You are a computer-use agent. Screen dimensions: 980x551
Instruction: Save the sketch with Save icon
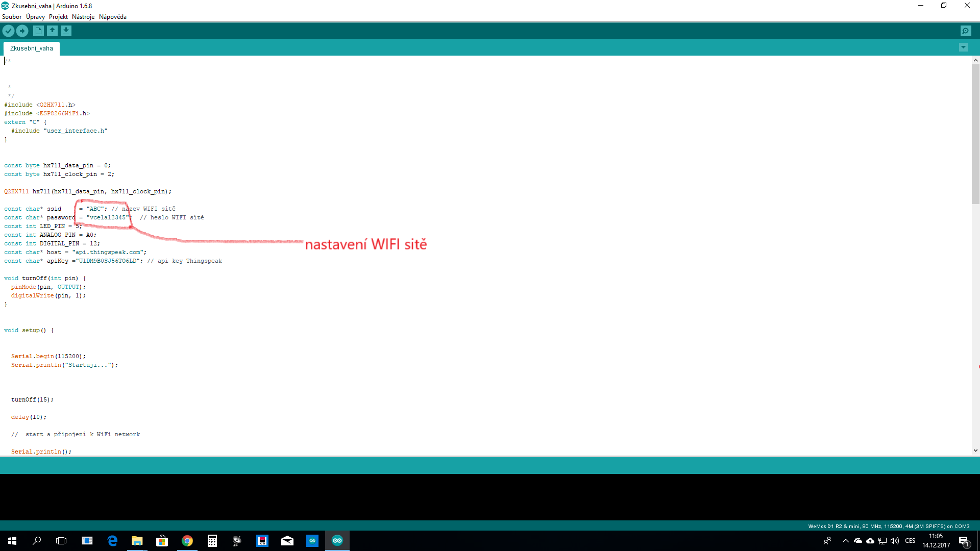66,31
